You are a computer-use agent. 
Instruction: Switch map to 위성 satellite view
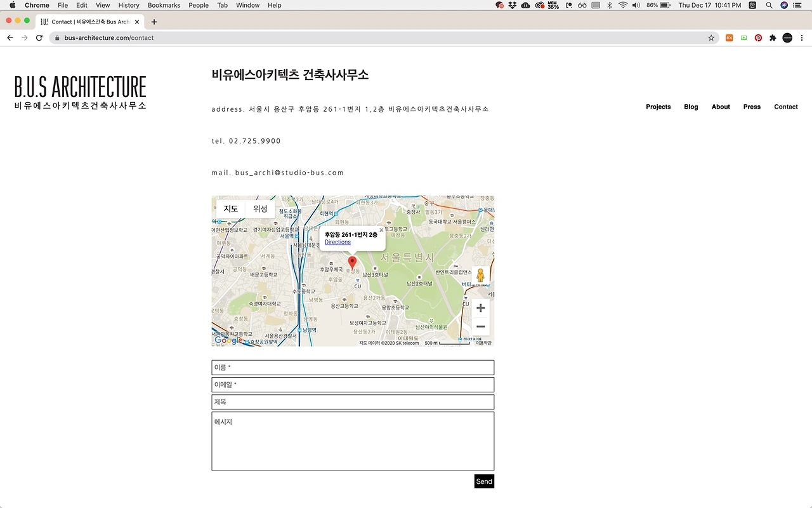tap(260, 209)
